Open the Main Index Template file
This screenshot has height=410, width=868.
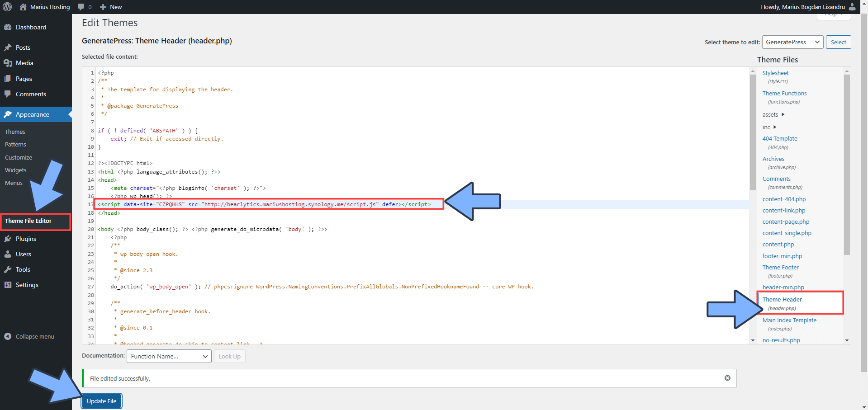[x=789, y=320]
